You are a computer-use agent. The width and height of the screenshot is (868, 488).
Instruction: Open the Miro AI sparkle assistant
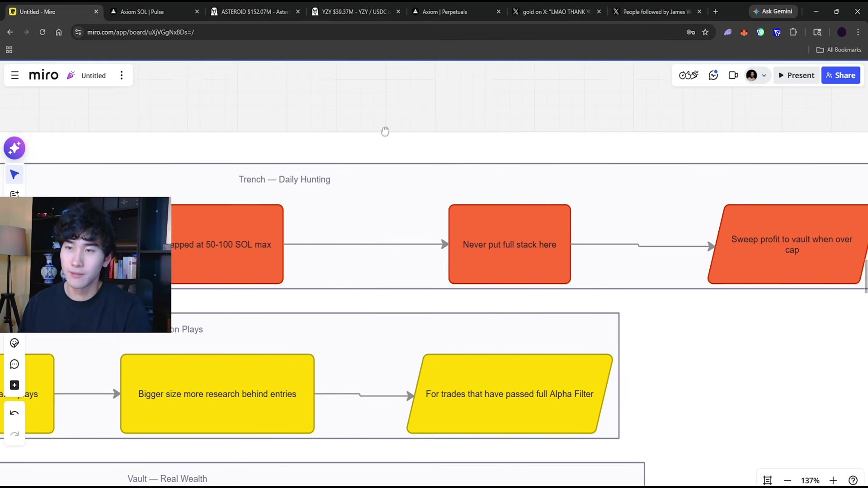click(x=14, y=148)
